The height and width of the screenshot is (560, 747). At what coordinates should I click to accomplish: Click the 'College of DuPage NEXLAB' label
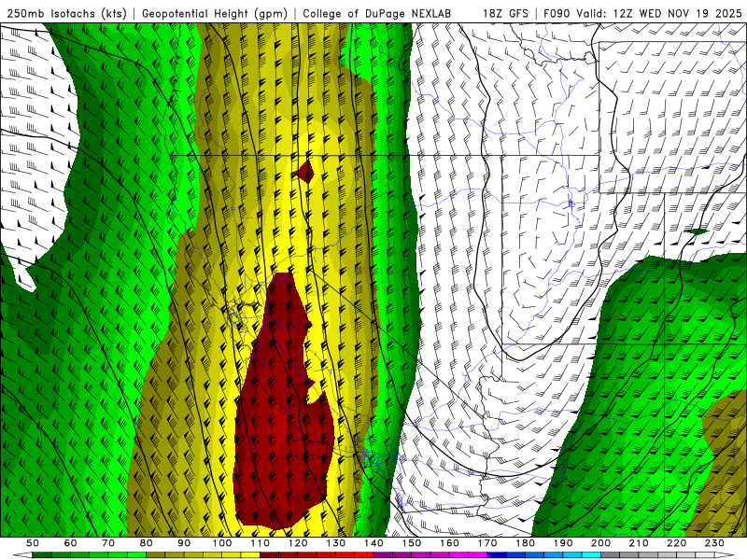click(x=377, y=14)
